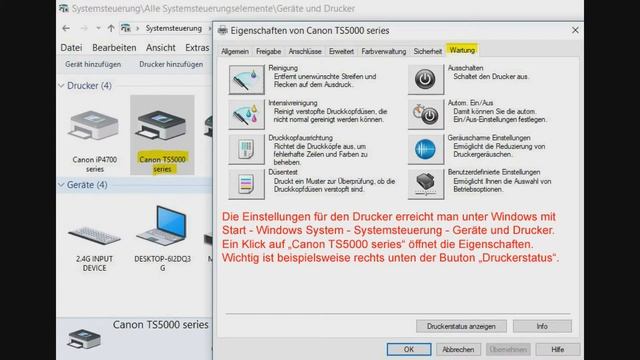This screenshot has height=360, width=640.
Task: Click the Canon TS5000 details pane printer icon
Action: click(x=84, y=339)
